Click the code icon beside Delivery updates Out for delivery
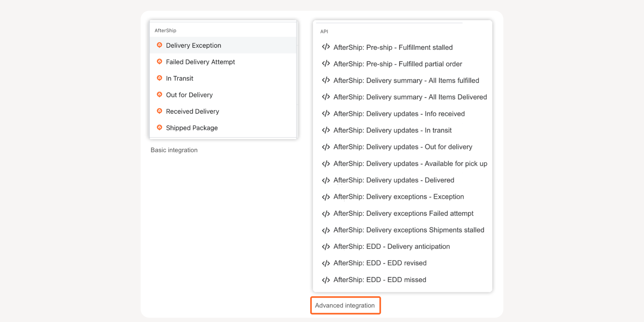 coord(326,147)
